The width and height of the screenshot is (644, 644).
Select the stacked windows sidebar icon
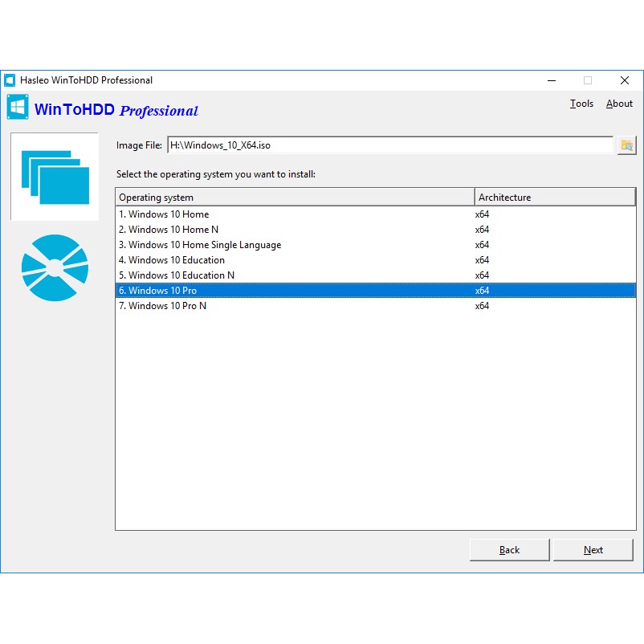55,177
